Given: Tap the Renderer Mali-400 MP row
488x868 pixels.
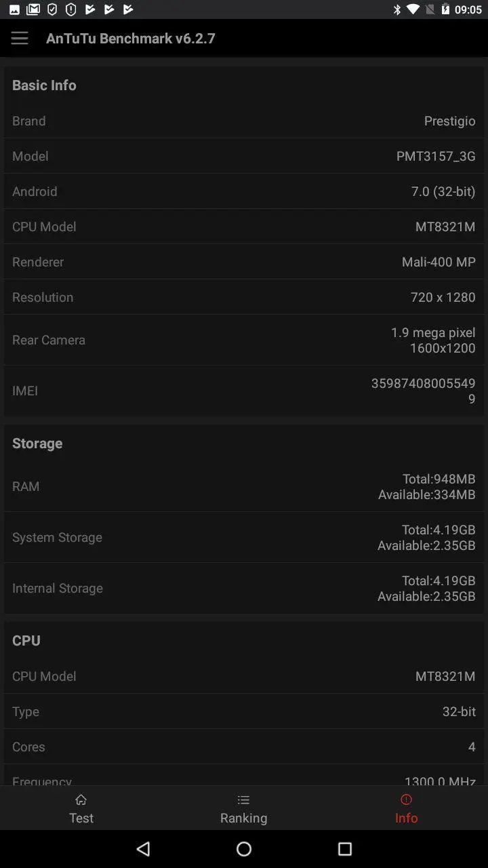Looking at the screenshot, I should [244, 262].
